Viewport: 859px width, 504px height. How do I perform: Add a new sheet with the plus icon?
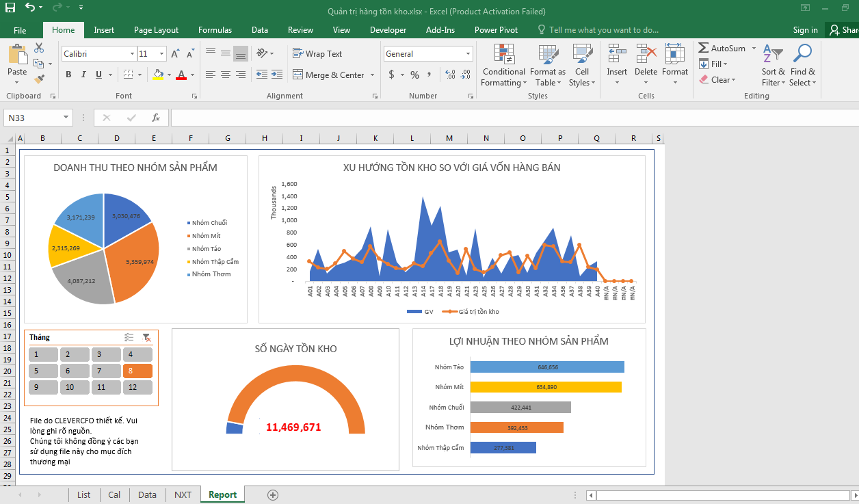(273, 494)
